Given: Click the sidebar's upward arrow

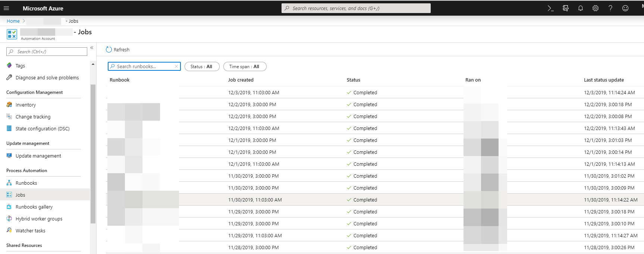Looking at the screenshot, I should tap(93, 64).
